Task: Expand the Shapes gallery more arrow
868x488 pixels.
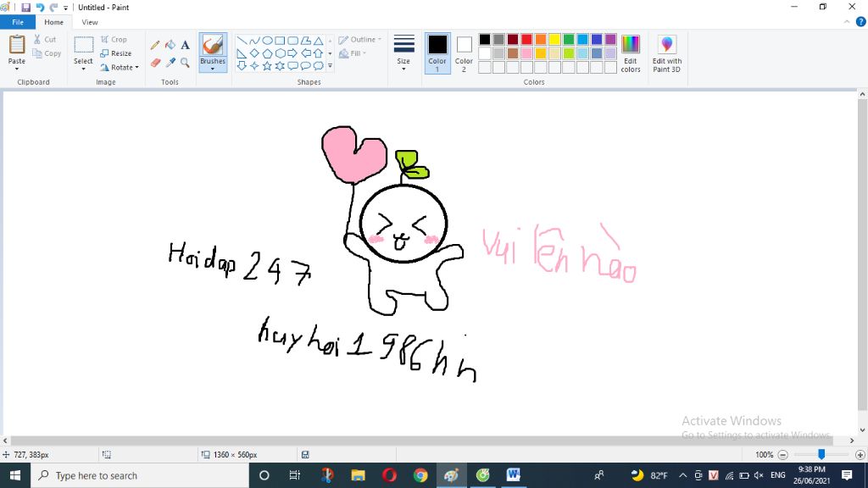Action: [330, 66]
